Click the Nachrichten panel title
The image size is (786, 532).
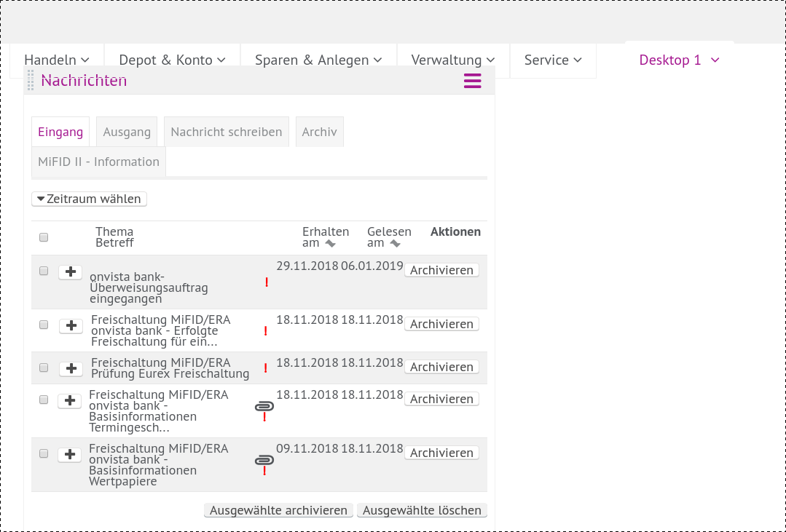[x=84, y=80]
